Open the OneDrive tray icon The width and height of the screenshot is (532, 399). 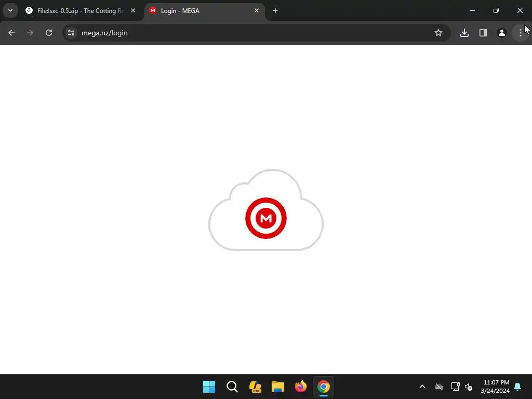tap(439, 387)
